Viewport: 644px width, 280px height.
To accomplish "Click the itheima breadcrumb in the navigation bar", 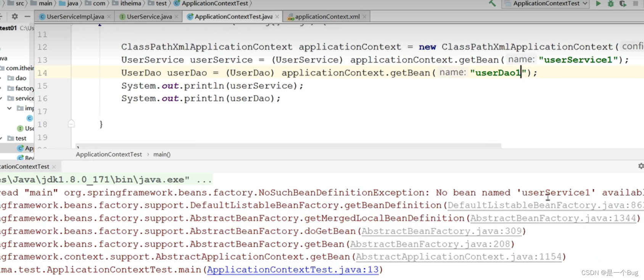I will (130, 3).
